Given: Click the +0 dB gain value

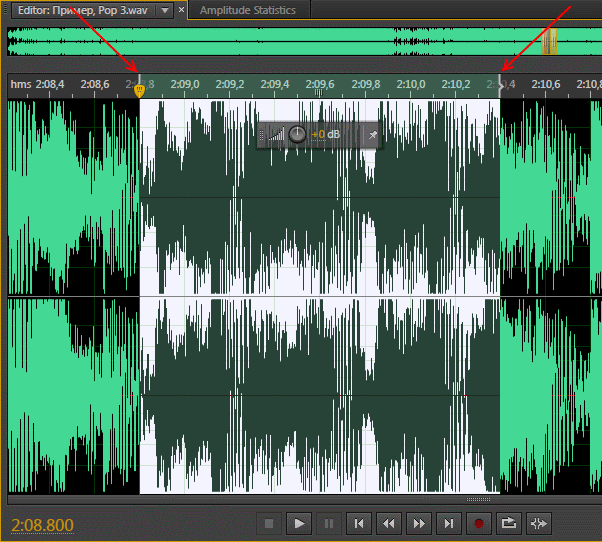Looking at the screenshot, I should [326, 134].
